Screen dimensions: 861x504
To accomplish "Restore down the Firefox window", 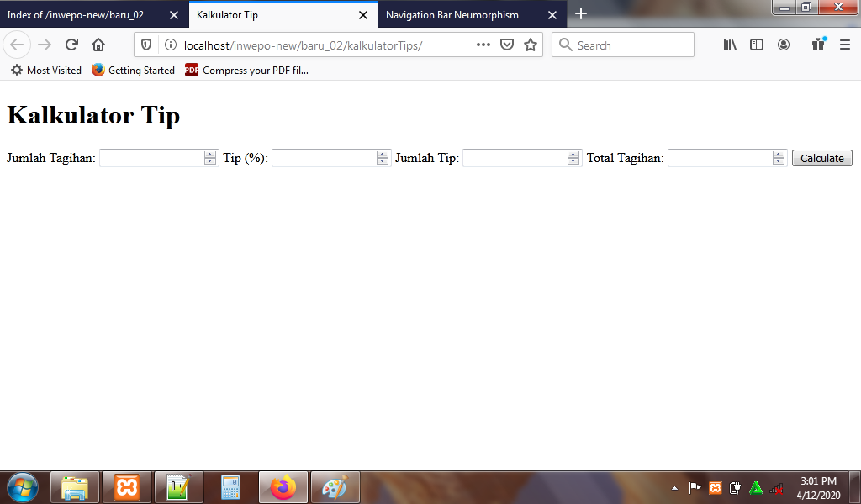I will (806, 8).
